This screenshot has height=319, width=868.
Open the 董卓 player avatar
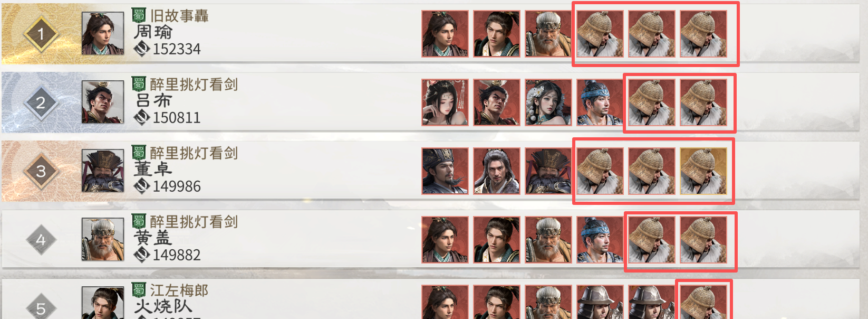[x=103, y=171]
